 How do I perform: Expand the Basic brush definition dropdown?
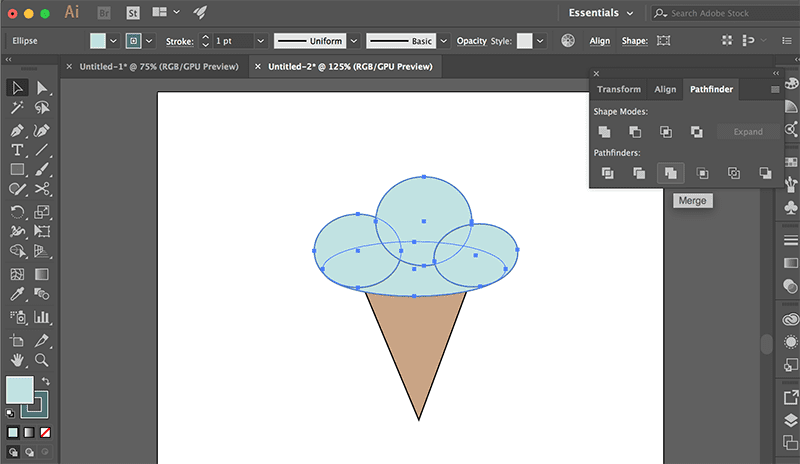tap(443, 41)
